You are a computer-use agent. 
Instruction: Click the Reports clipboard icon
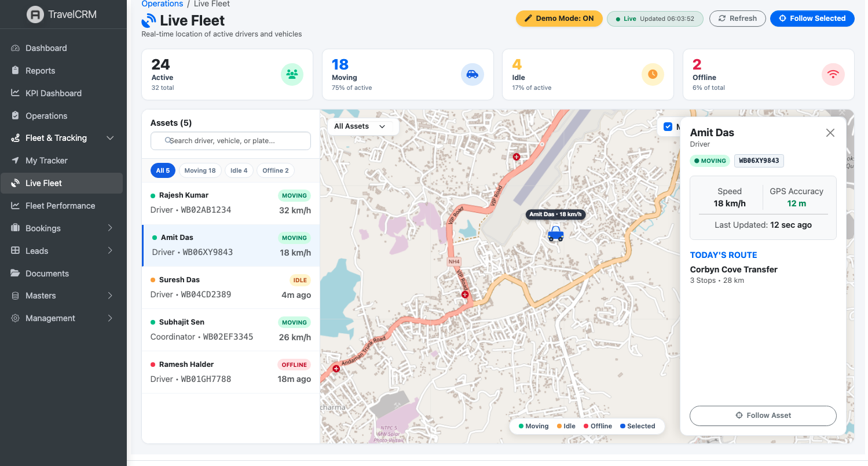[16, 71]
